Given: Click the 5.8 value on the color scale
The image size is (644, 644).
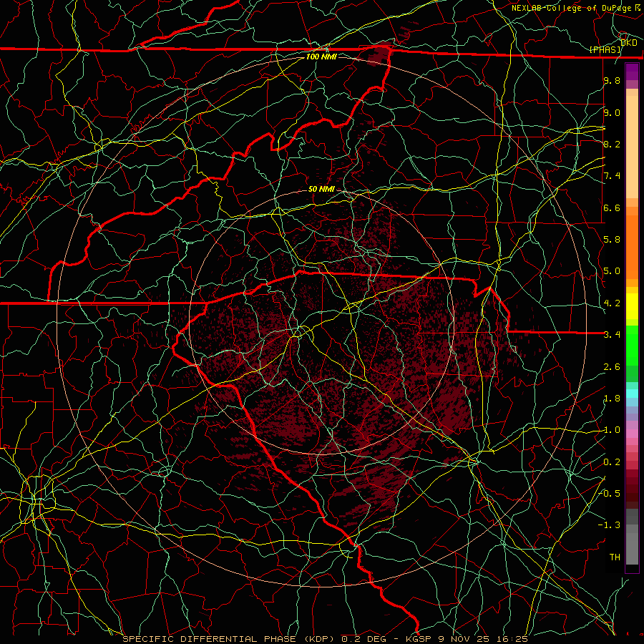Looking at the screenshot, I should click(x=612, y=240).
